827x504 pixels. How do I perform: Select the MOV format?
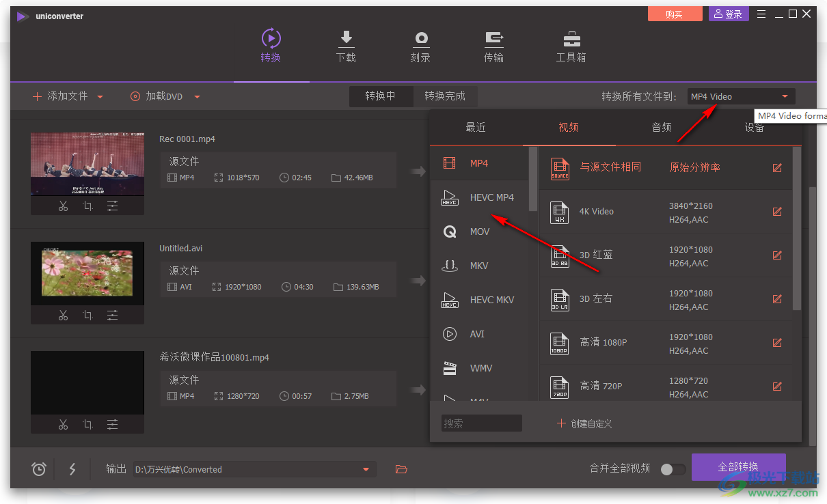click(x=479, y=232)
